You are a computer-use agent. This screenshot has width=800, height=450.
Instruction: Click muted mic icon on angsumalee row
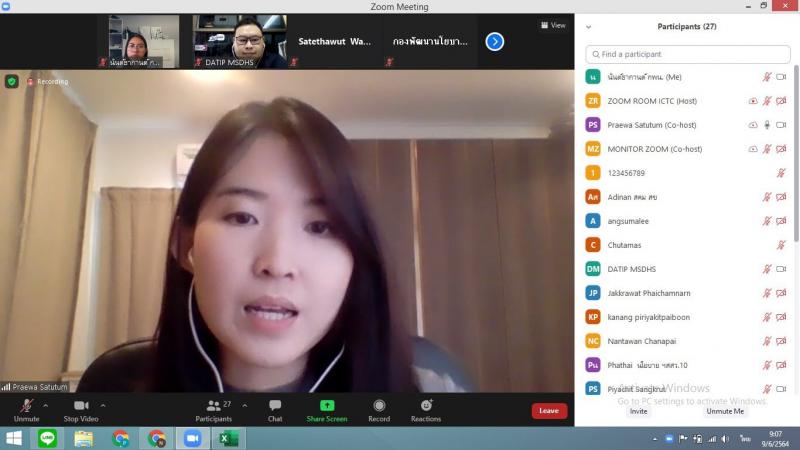[767, 221]
